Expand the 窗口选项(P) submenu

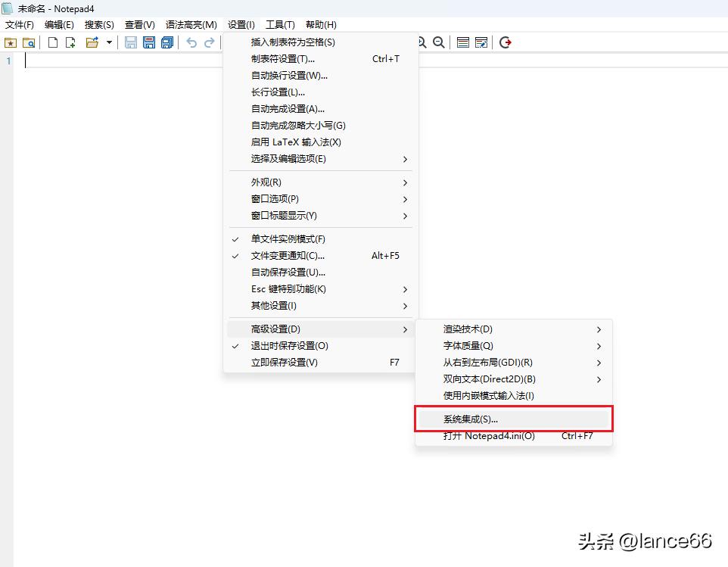pos(321,199)
